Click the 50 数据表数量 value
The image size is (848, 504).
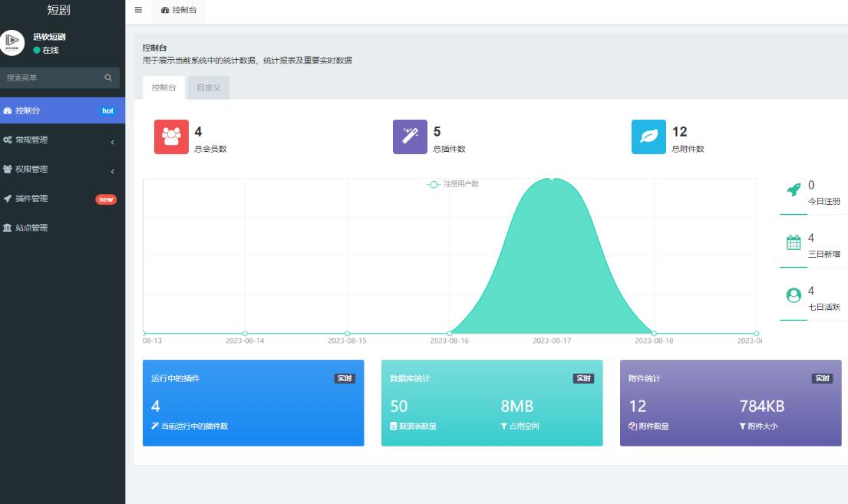coord(399,406)
